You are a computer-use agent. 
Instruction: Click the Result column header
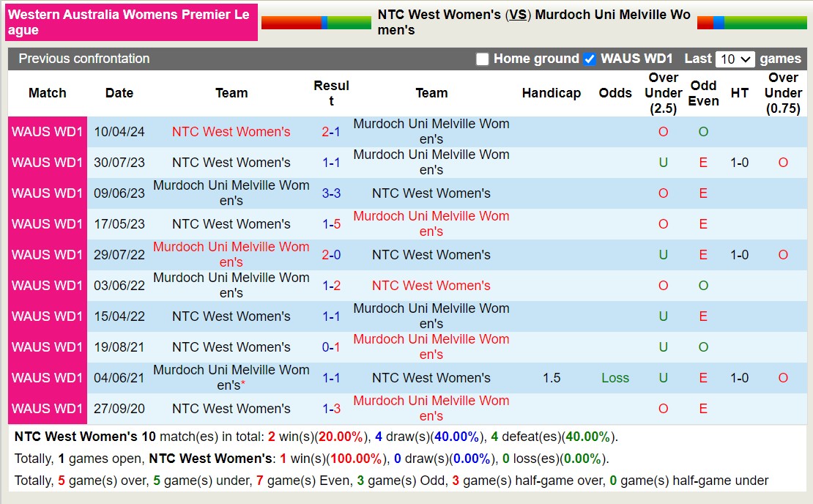(332, 93)
